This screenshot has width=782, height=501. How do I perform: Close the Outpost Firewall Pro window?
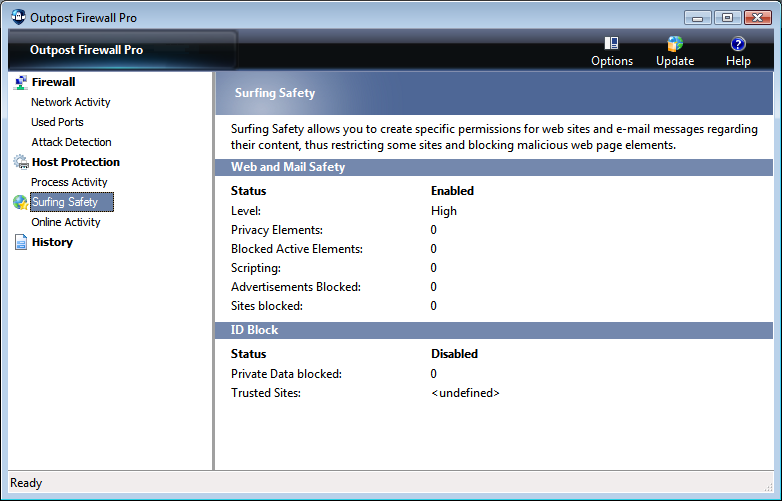tap(758, 18)
